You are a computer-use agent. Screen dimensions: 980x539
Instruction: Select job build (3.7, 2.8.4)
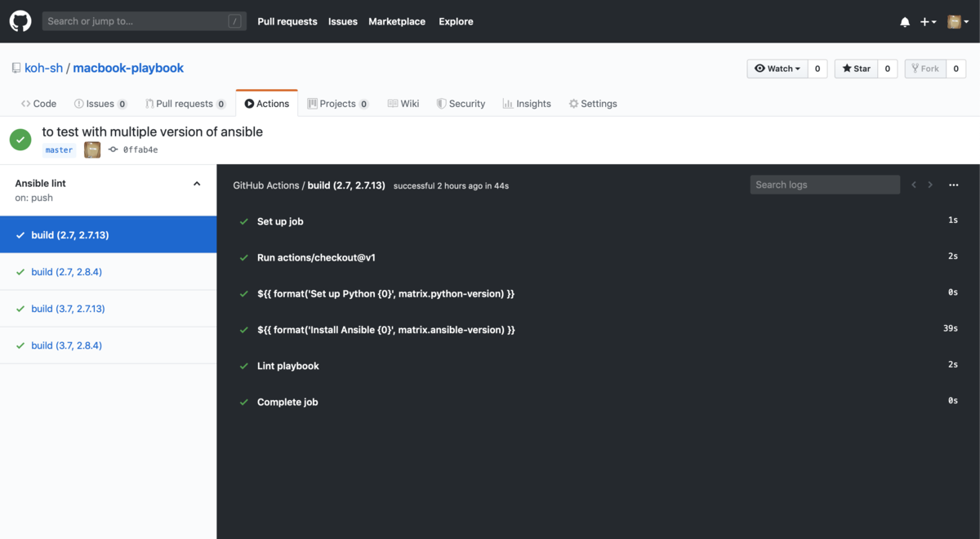[108, 345]
